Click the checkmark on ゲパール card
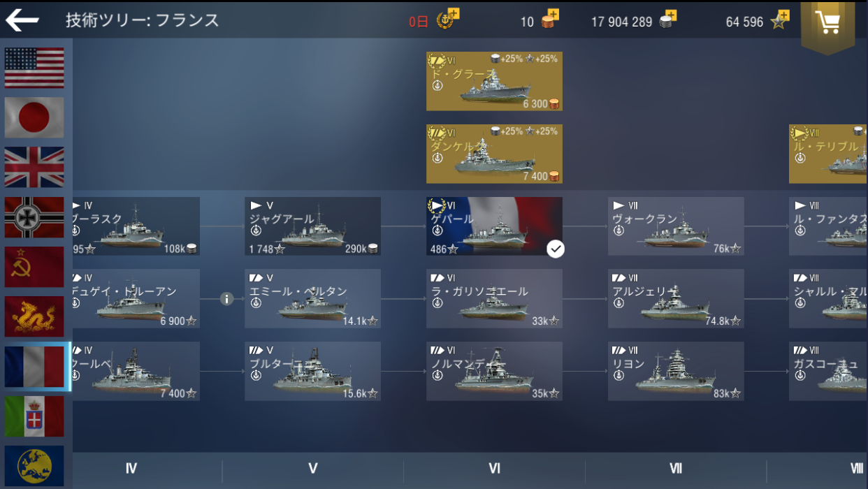 click(556, 249)
